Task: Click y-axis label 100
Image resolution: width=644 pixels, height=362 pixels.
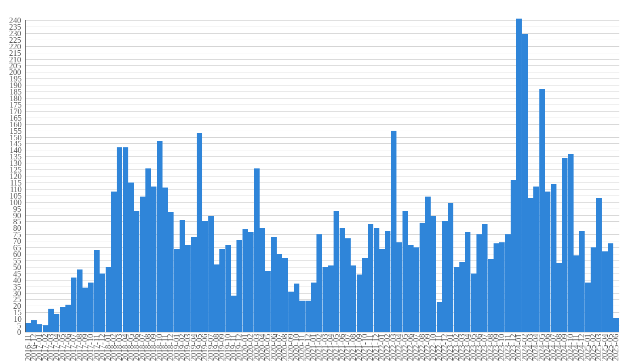Action: point(15,202)
